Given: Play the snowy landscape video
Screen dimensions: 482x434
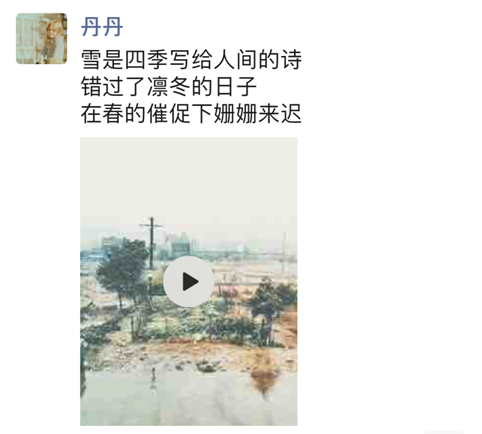Looking at the screenshot, I should tap(189, 281).
